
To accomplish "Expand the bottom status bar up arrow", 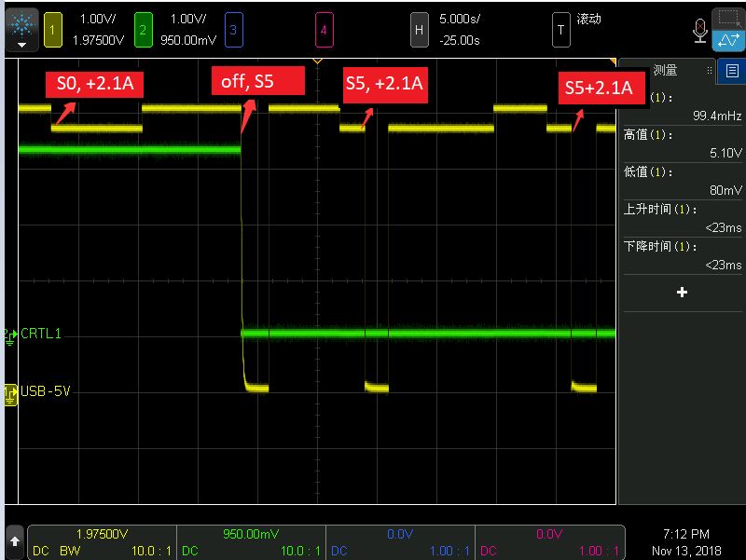I will pyautogui.click(x=14, y=541).
